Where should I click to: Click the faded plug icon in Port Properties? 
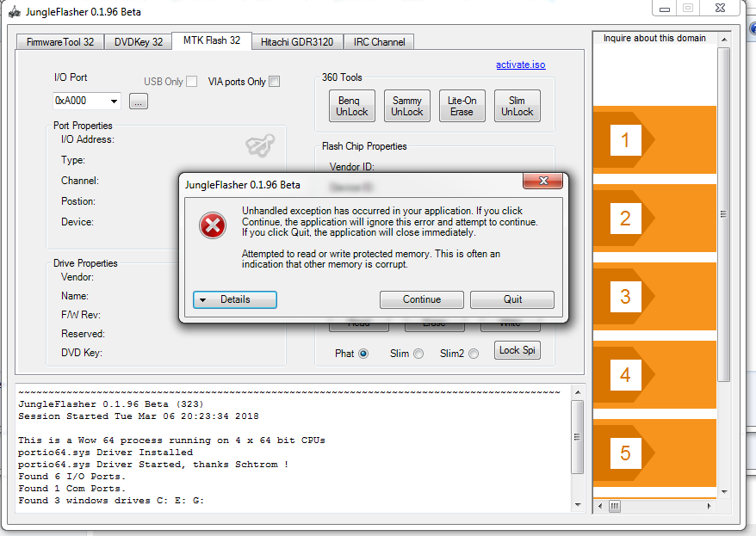[x=260, y=145]
